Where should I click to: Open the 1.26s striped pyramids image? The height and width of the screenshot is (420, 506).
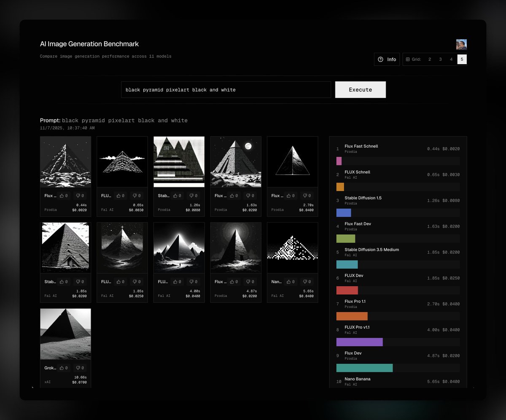179,162
